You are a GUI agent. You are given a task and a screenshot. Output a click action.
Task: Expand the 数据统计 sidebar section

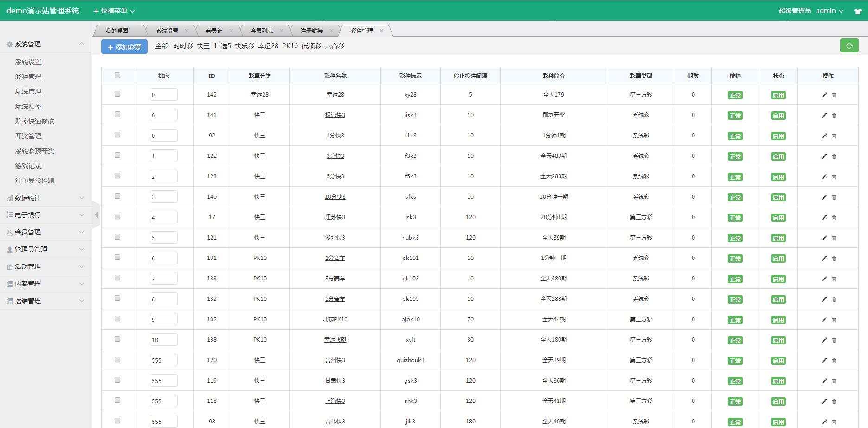pos(45,198)
